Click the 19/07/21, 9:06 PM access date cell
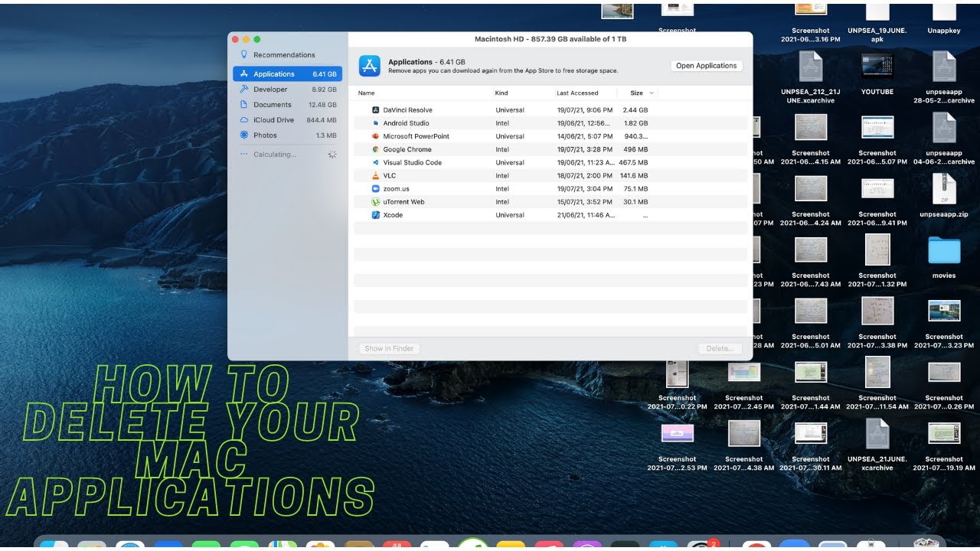 coord(585,110)
